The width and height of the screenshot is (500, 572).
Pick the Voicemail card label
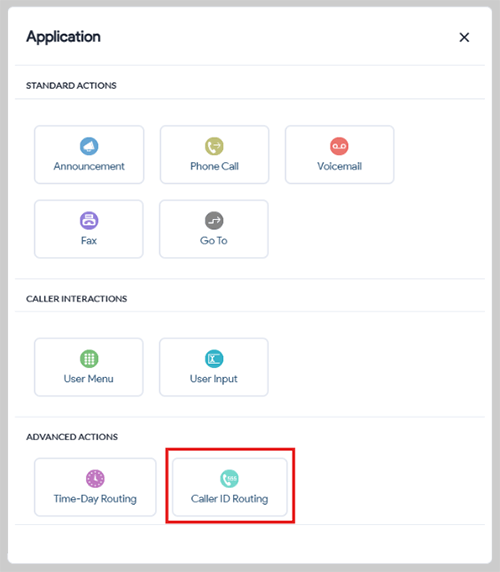click(x=340, y=166)
